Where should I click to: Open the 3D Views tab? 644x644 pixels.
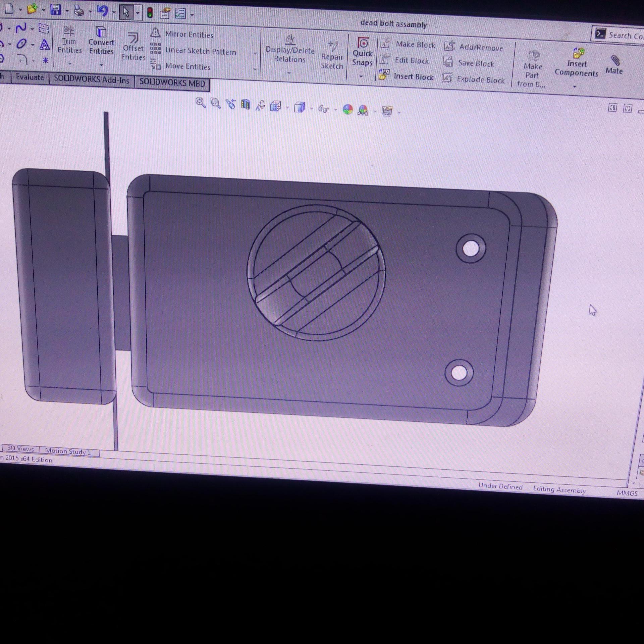tap(21, 448)
